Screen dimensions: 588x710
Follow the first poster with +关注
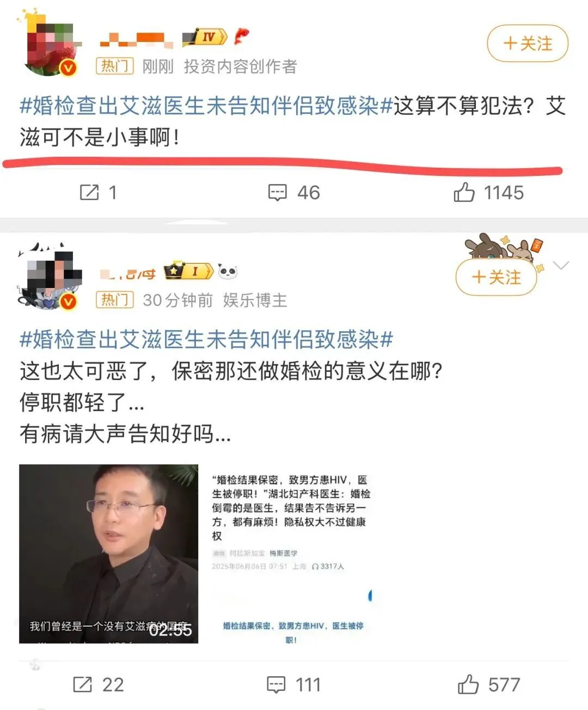[x=527, y=44]
